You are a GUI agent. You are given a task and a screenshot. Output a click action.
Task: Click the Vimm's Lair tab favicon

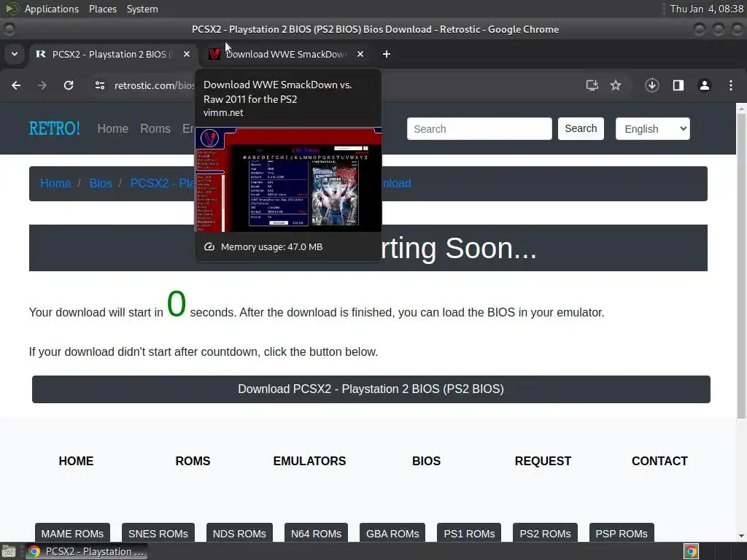214,54
